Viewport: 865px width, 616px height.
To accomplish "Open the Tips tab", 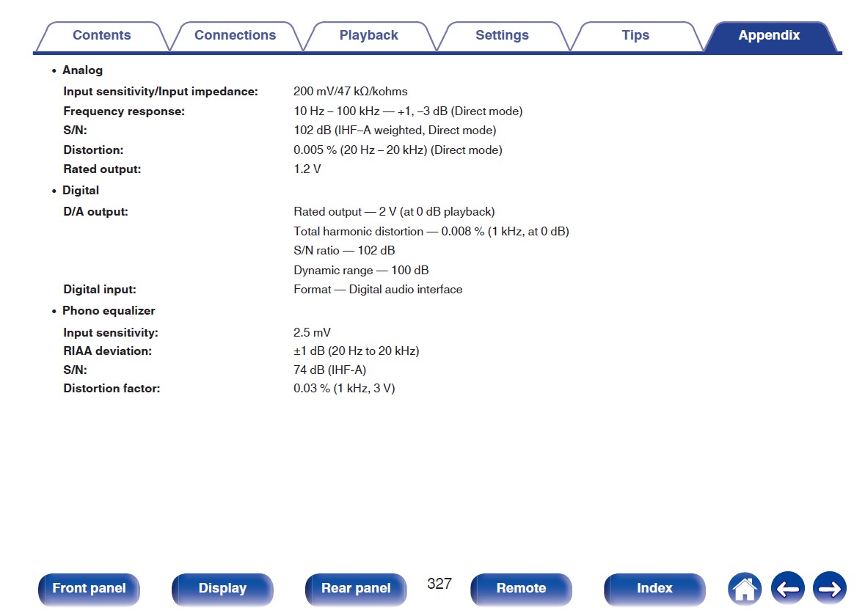I will (636, 35).
